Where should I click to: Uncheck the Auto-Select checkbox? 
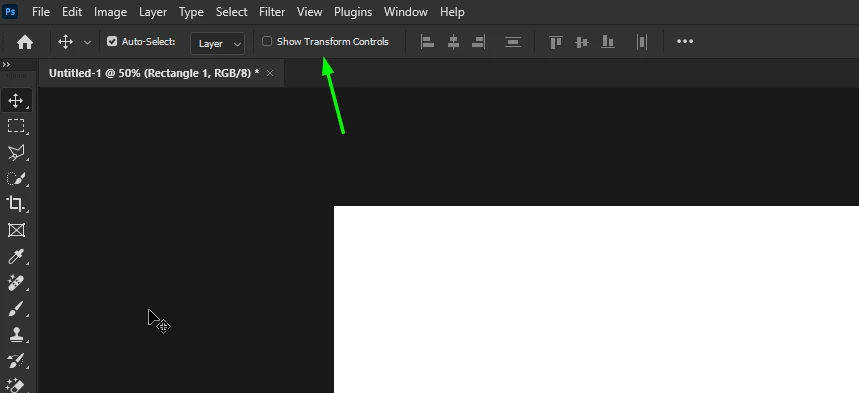(112, 41)
